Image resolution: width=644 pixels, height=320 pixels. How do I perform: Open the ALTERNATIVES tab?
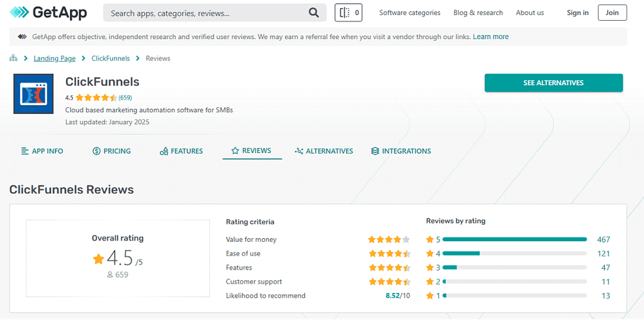(324, 151)
